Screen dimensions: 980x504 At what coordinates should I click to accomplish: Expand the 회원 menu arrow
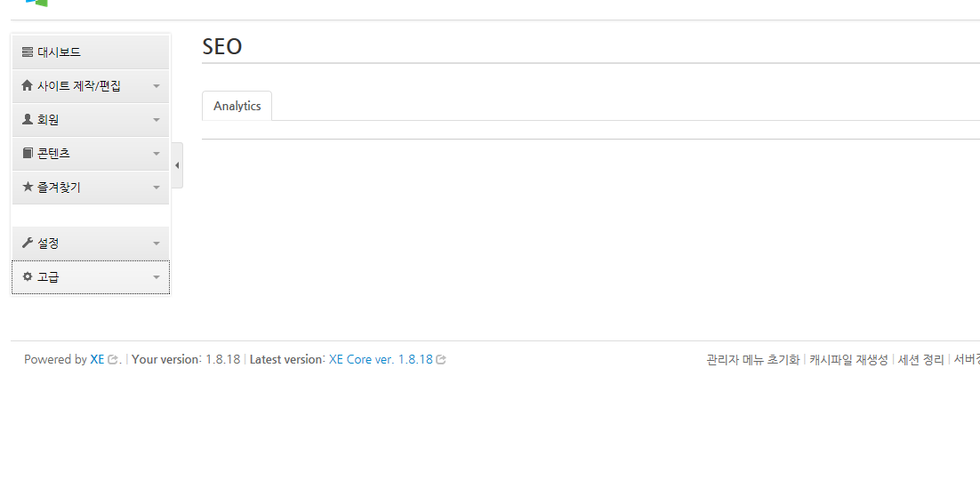(157, 120)
